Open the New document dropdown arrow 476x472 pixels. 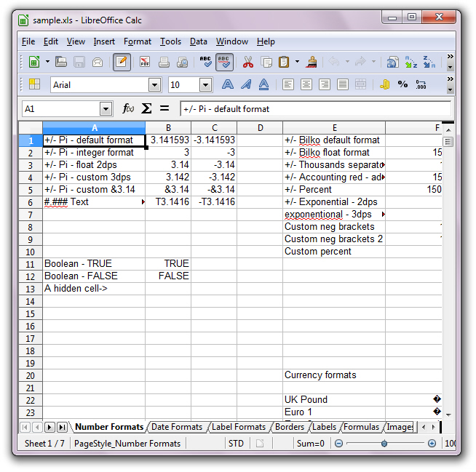[47, 62]
